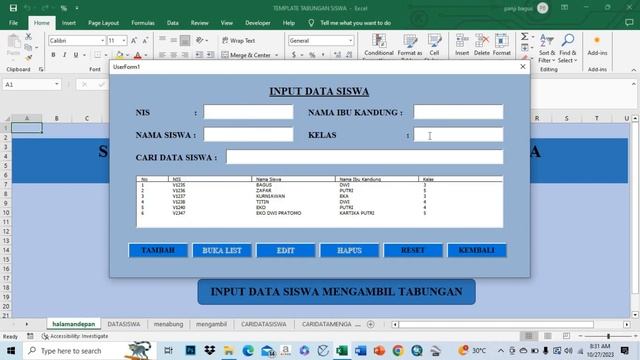Click the Cut scissors icon
640x360 pixels.
(28, 37)
